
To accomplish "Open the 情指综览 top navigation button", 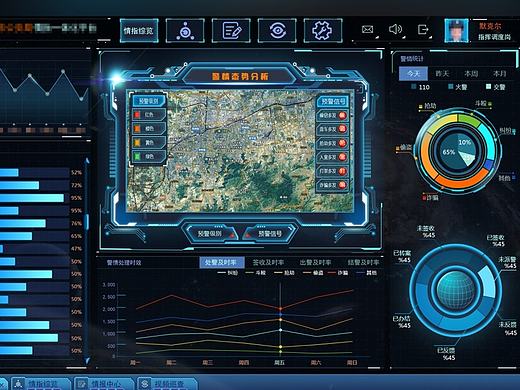I will 139,31.
